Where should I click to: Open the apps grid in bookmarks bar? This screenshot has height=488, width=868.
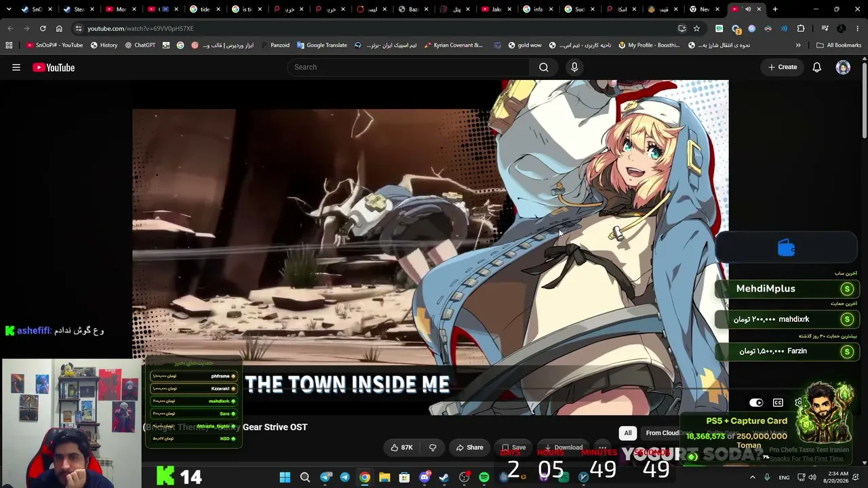[9, 45]
